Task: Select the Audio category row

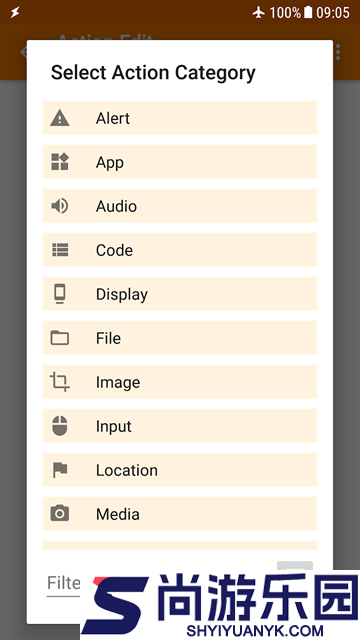Action: 180,206
